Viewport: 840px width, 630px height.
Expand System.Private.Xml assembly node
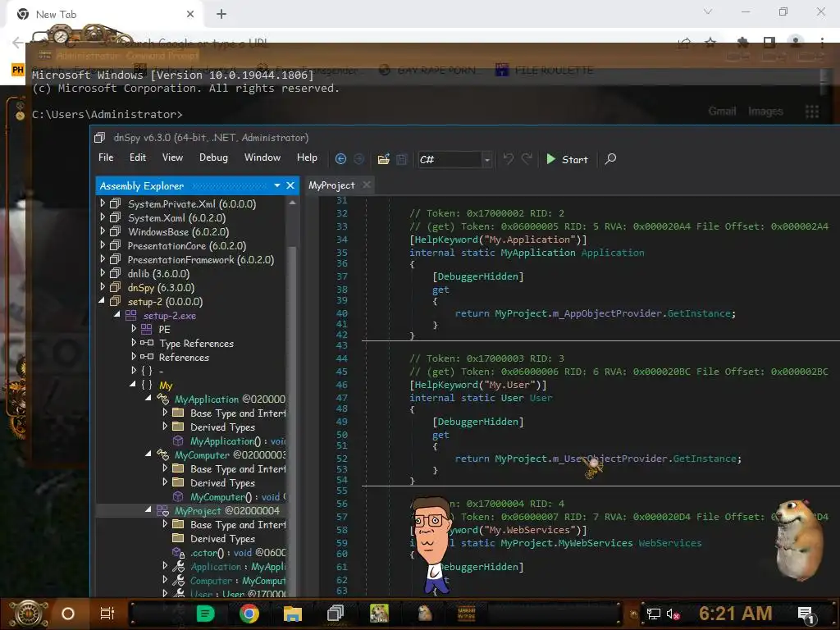click(103, 203)
